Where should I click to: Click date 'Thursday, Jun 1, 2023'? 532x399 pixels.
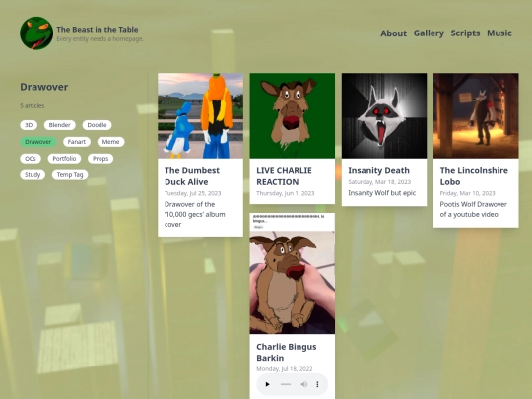pyautogui.click(x=286, y=193)
